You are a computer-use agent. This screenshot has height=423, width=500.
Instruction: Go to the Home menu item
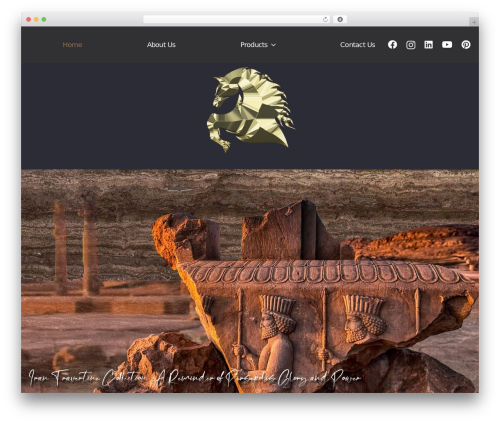(x=72, y=45)
